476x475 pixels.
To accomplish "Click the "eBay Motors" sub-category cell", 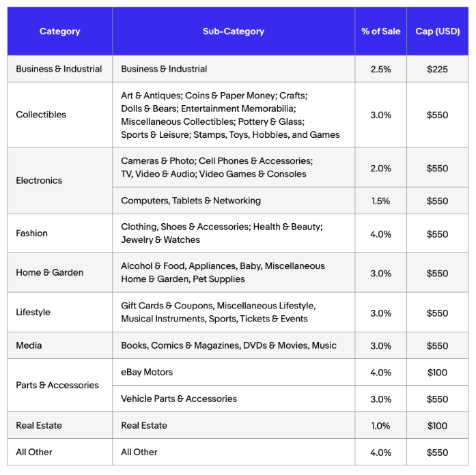I will pos(147,372).
